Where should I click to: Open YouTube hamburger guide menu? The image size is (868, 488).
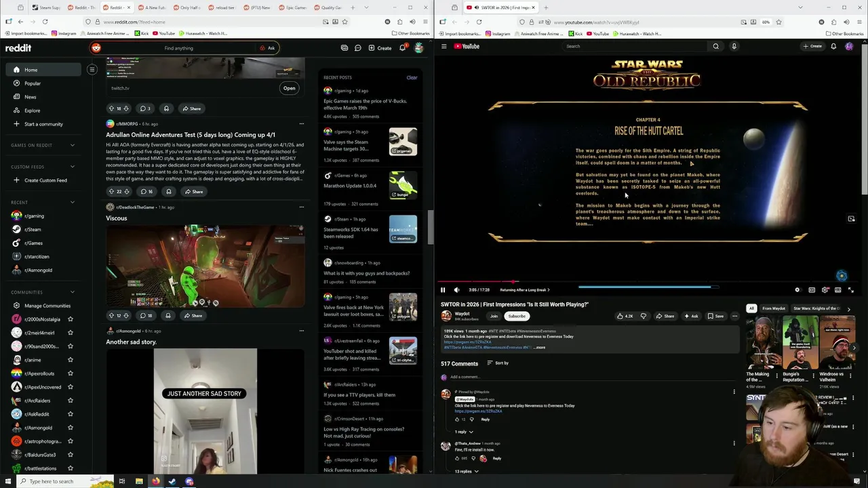(x=444, y=46)
